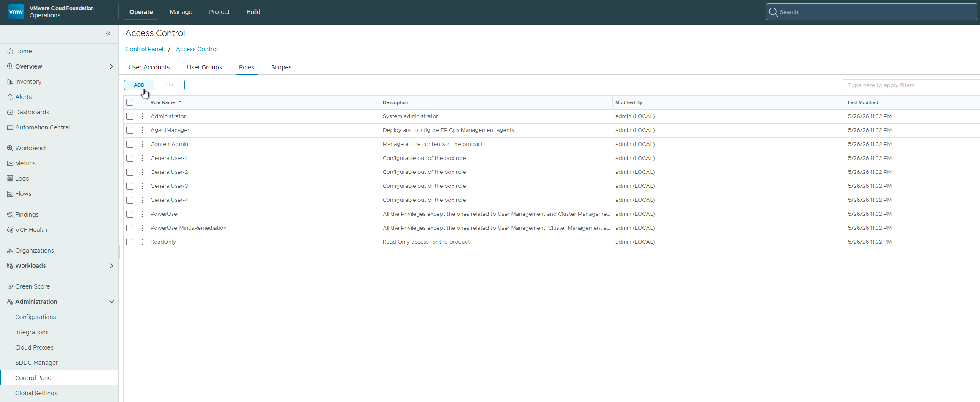Open the Operate top menu
980x402 pixels.
pos(141,12)
